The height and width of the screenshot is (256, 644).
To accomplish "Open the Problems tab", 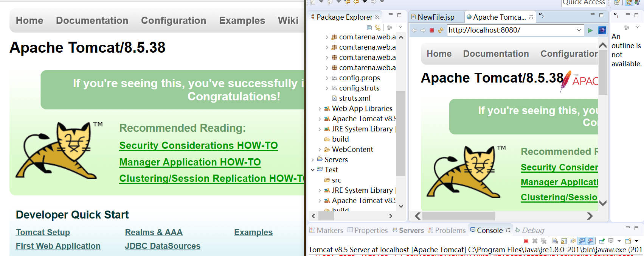I will (447, 230).
